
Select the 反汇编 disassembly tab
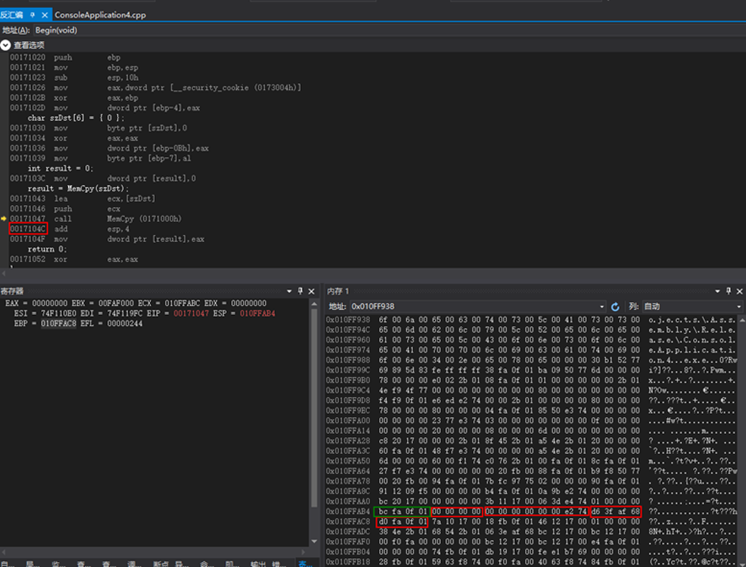pyautogui.click(x=12, y=15)
